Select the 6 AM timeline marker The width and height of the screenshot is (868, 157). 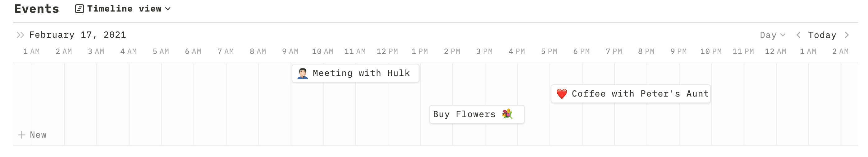coord(193,52)
